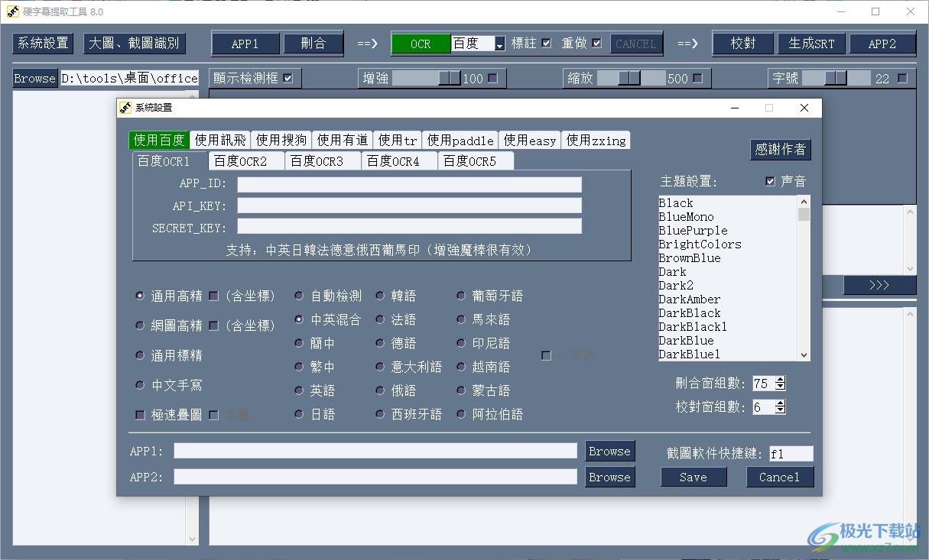929x560 pixels.
Task: Click the main window Browse button
Action: pos(35,79)
